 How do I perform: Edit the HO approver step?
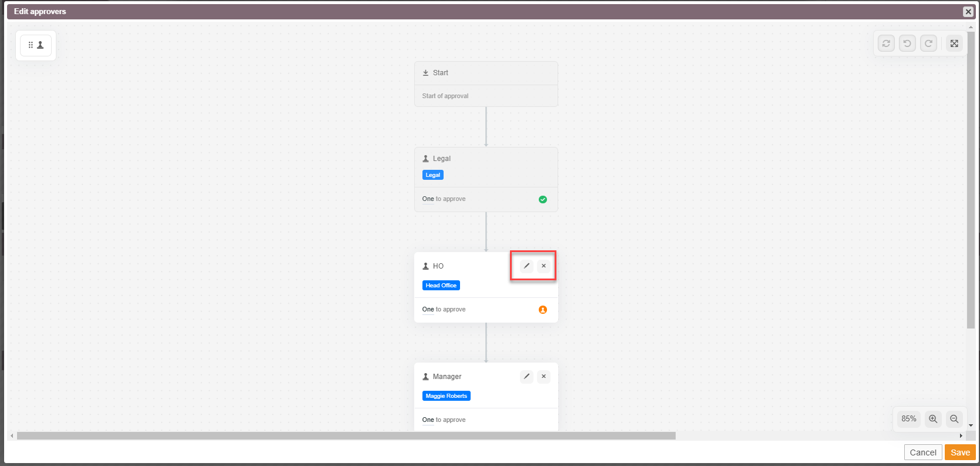point(526,266)
